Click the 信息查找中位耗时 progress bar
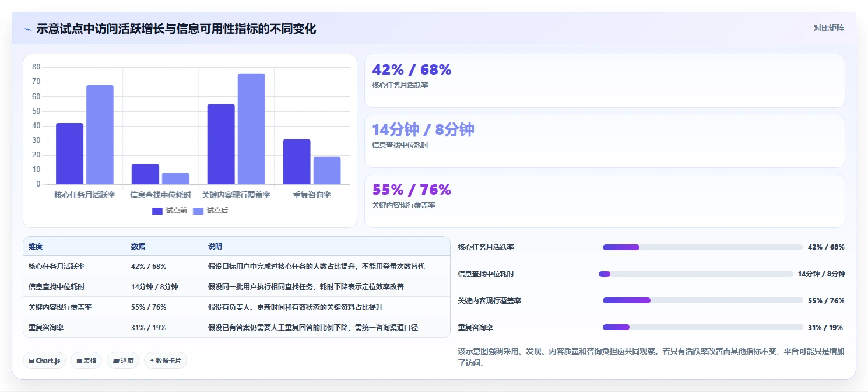 pos(696,274)
